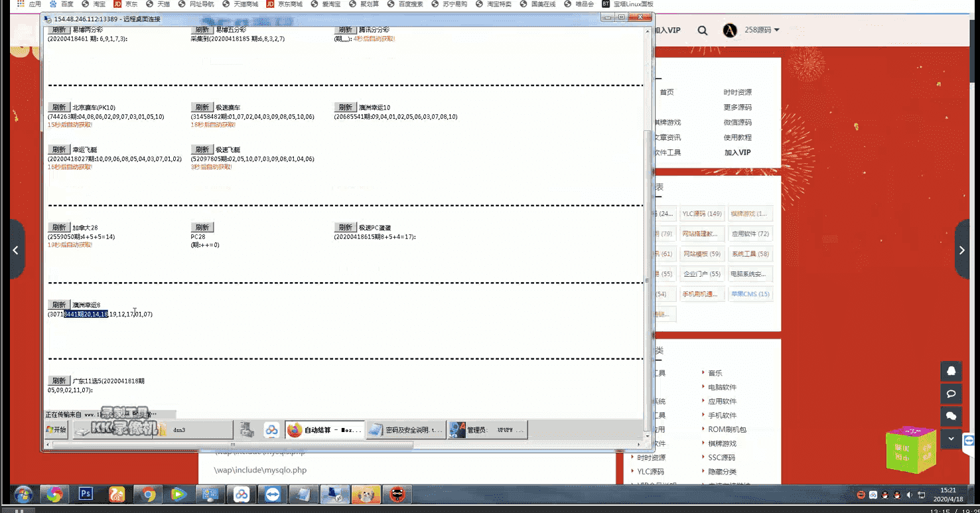
Task: Open the Baidu cloud icon in remote taskbar
Action: tap(271, 430)
